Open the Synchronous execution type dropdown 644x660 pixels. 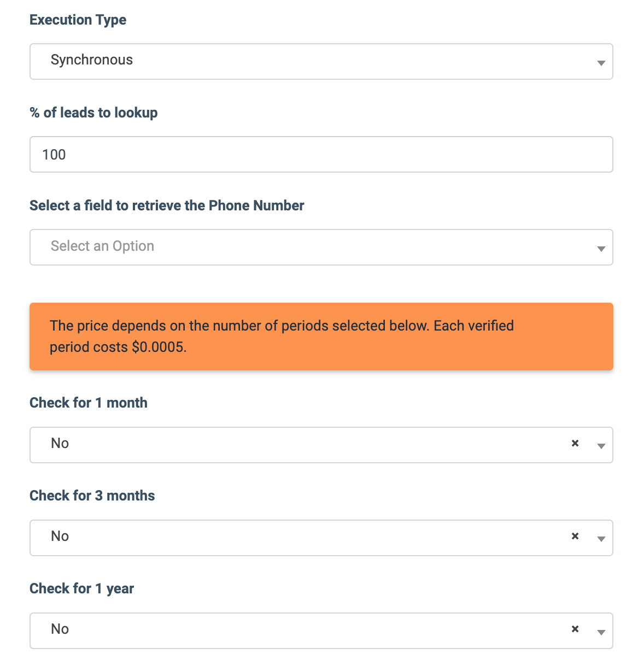click(x=306, y=61)
